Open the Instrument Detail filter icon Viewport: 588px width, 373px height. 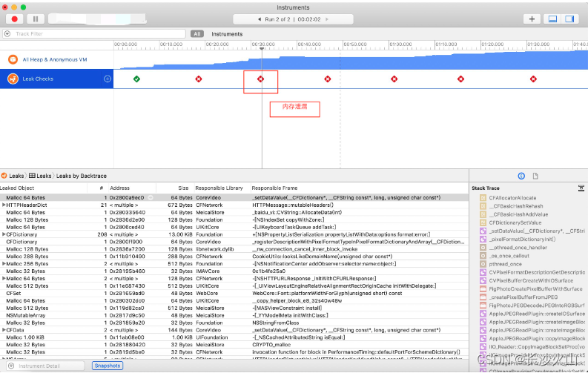(x=11, y=366)
